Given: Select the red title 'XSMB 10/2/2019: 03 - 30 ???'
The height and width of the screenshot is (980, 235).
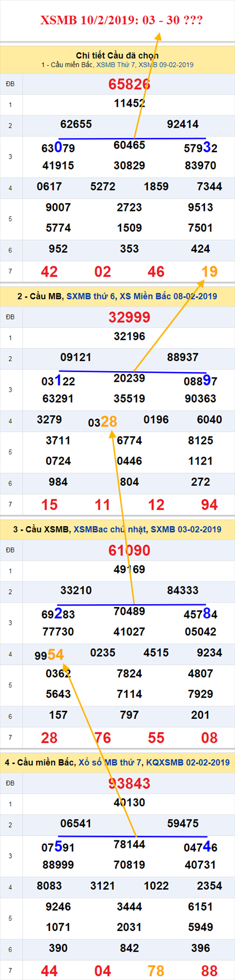Looking at the screenshot, I should click(x=121, y=20).
